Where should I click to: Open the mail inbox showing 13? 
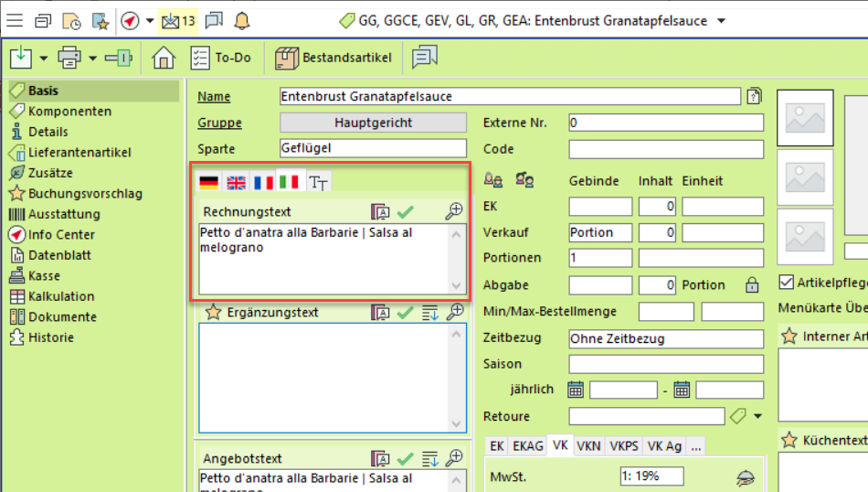[179, 20]
